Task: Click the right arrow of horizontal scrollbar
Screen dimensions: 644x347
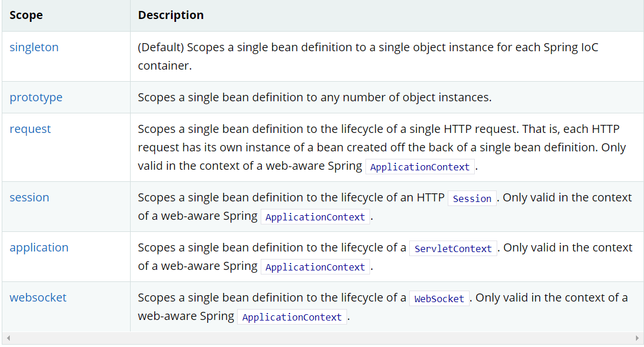Action: (x=636, y=338)
